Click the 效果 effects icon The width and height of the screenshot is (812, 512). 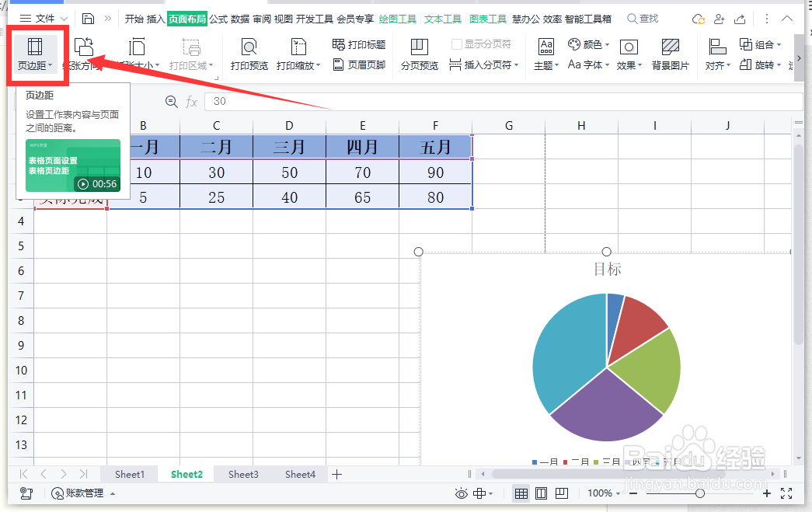click(629, 47)
